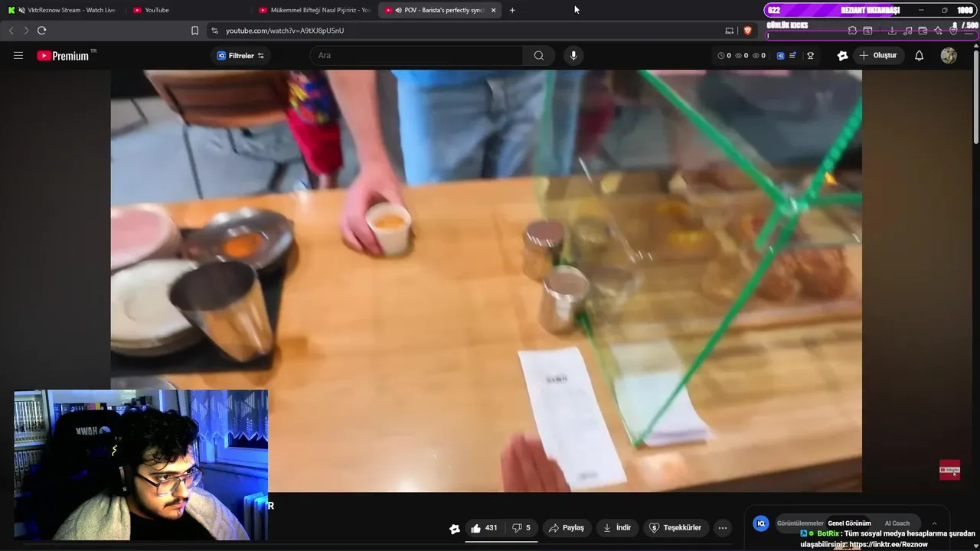Switch to the YouTube browser tab
Screen dimensions: 980x551
pyautogui.click(x=188, y=10)
